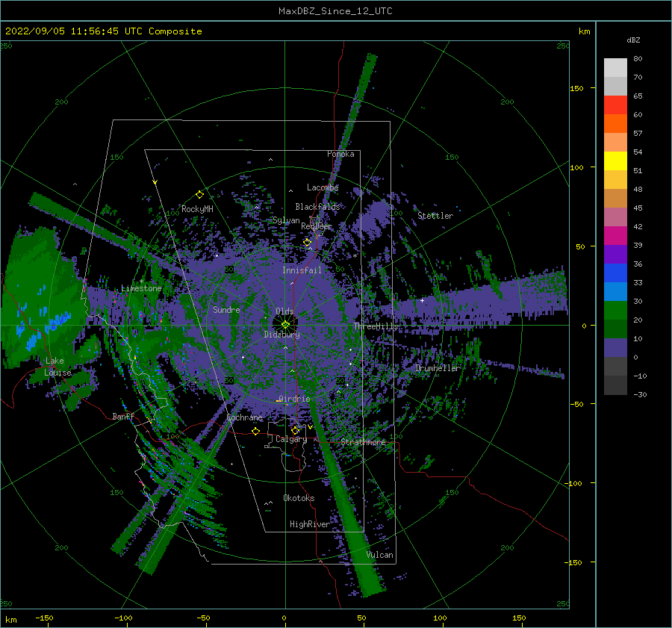
Task: Click the -150 tick on bottom axis
Action: coord(44,618)
